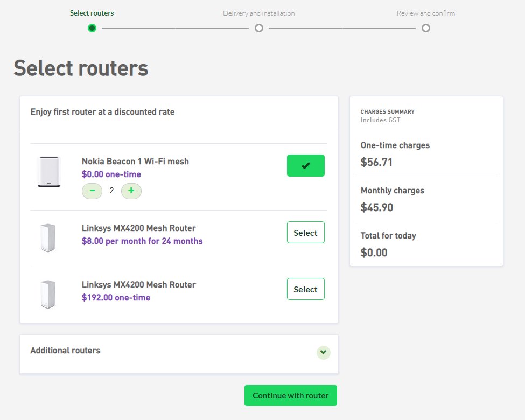This screenshot has height=420, width=525.
Task: Click the Enjoy first router discounted rate header
Action: tap(102, 112)
